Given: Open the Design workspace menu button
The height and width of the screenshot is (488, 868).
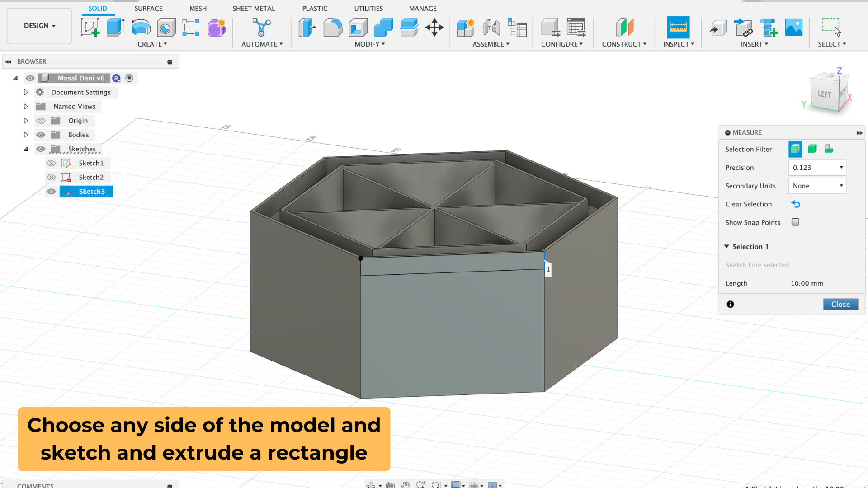Looking at the screenshot, I should (39, 26).
